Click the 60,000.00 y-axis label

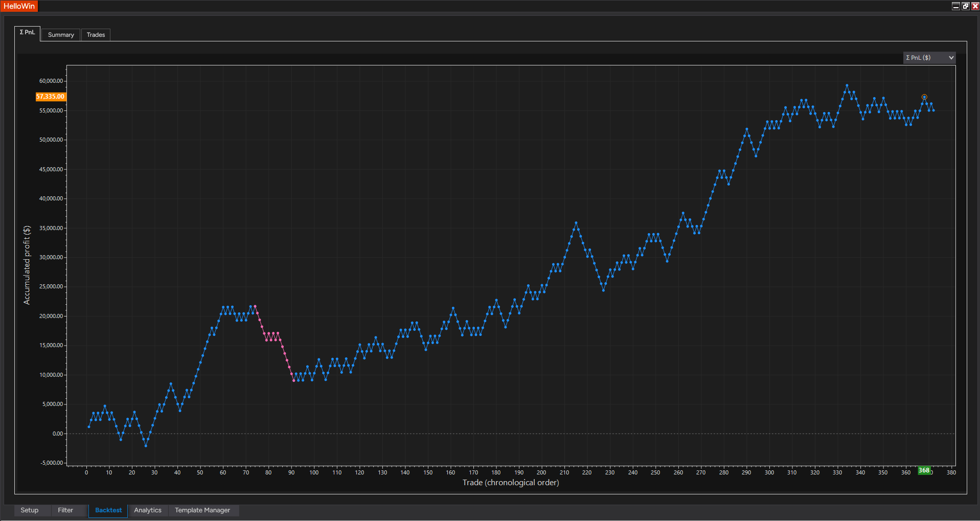[x=51, y=81]
